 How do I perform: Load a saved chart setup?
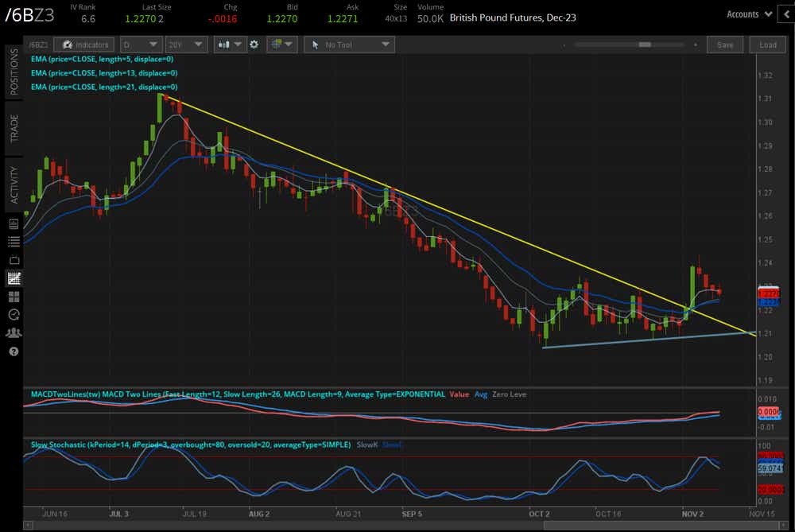point(768,45)
